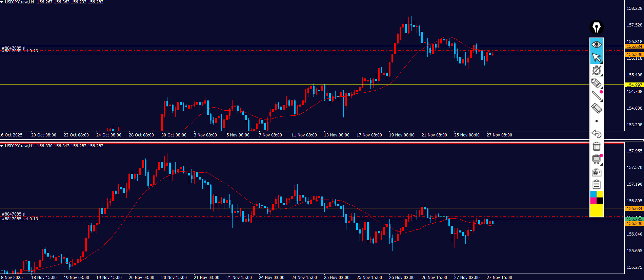Screen dimensions: 644x280
Task: Select the arrow cursor tool
Action: point(597,57)
